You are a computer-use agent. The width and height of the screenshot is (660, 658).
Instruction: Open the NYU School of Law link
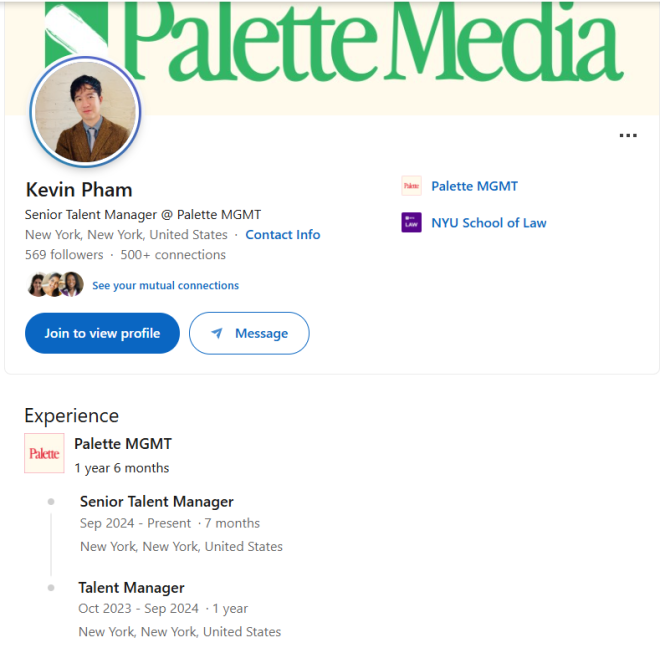(489, 223)
